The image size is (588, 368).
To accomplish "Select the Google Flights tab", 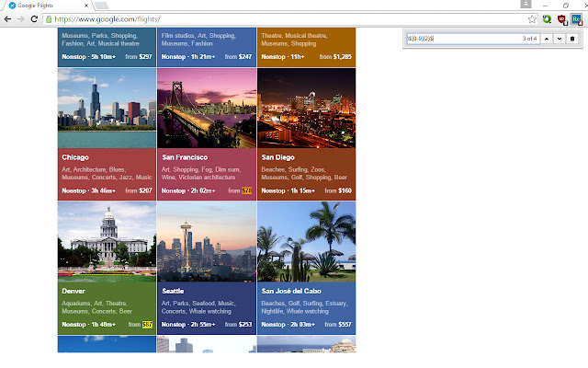I will 46,6.
